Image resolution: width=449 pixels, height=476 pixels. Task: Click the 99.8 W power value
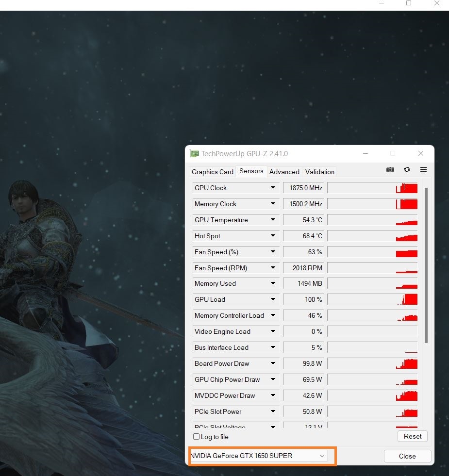point(303,363)
